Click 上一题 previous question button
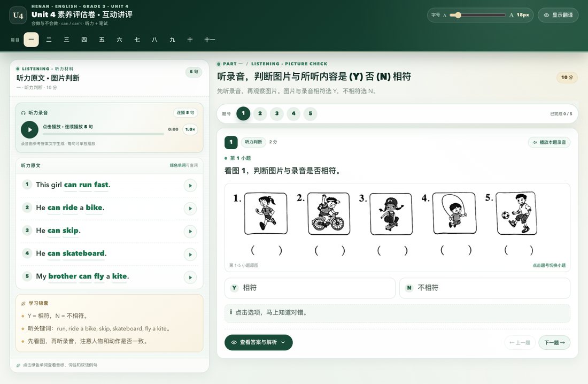 520,342
